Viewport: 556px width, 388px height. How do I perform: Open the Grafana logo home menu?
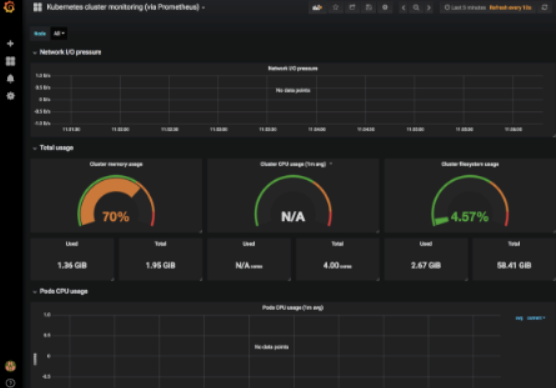tap(10, 7)
